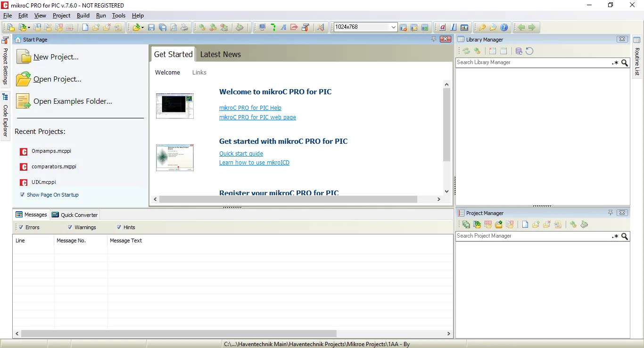Open the Project menu
Screen dimensions: 644x348
coord(61,16)
